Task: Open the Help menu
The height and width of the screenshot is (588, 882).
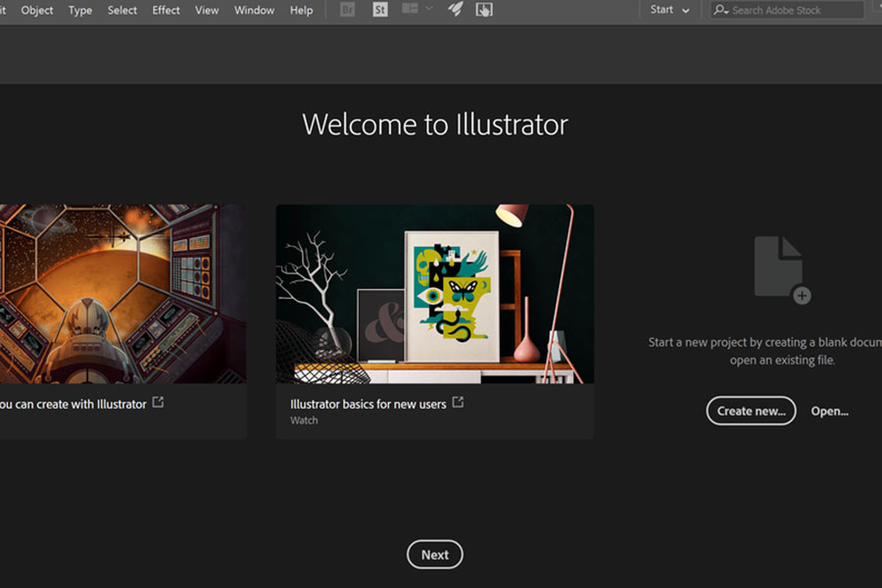Action: tap(301, 10)
